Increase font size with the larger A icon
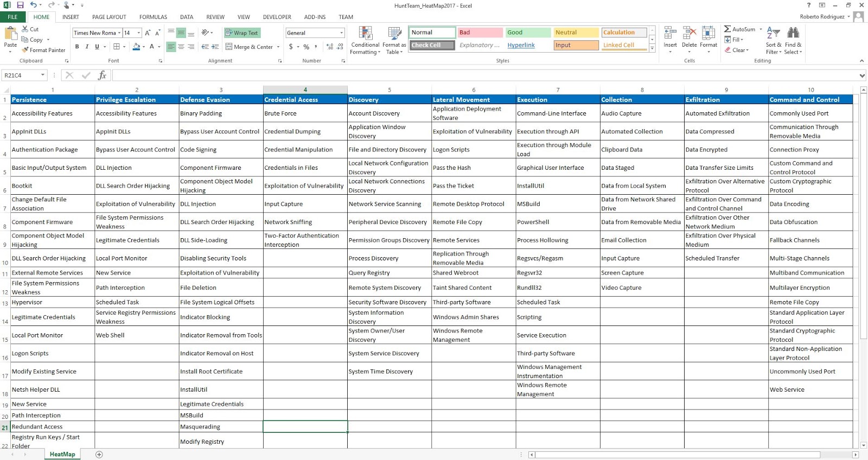 point(148,33)
